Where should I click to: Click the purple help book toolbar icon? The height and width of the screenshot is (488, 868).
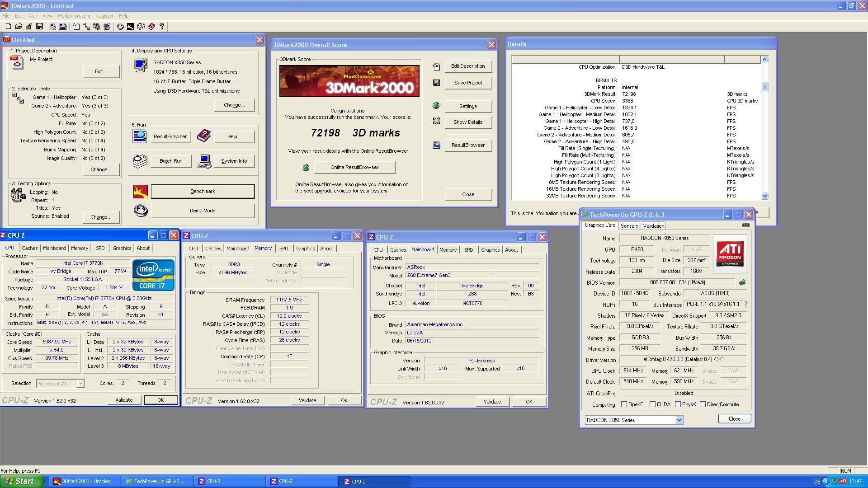point(151,27)
